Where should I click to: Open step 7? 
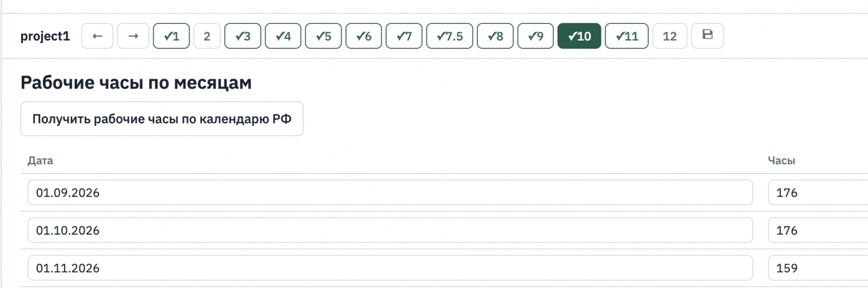[404, 36]
